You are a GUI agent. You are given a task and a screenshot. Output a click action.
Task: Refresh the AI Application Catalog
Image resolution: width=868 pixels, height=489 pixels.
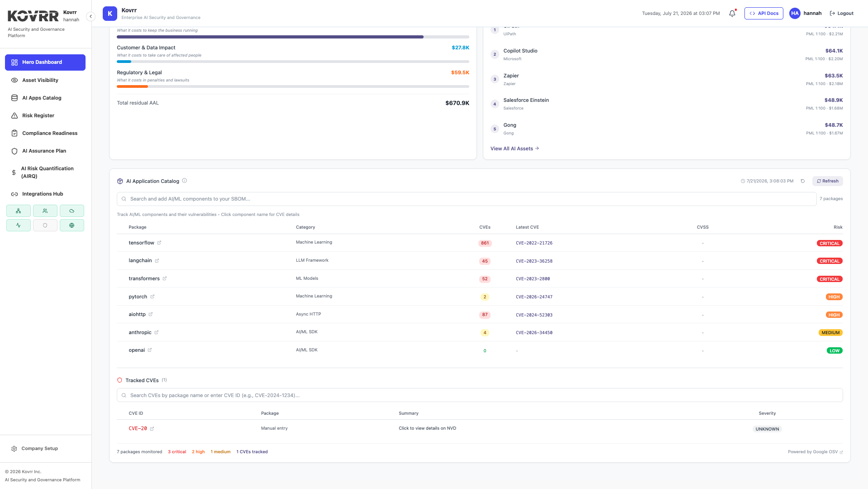(828, 181)
